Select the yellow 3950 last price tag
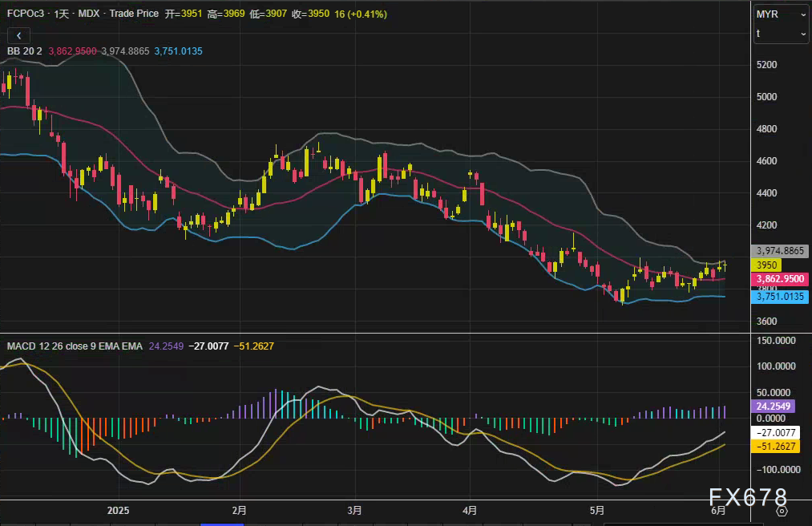This screenshot has width=812, height=526. click(x=766, y=265)
